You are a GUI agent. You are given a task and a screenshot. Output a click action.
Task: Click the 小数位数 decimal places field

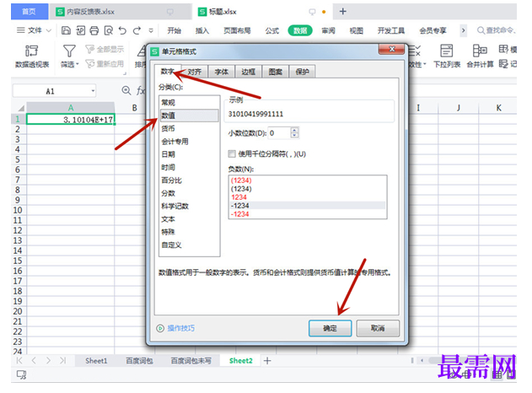[279, 133]
